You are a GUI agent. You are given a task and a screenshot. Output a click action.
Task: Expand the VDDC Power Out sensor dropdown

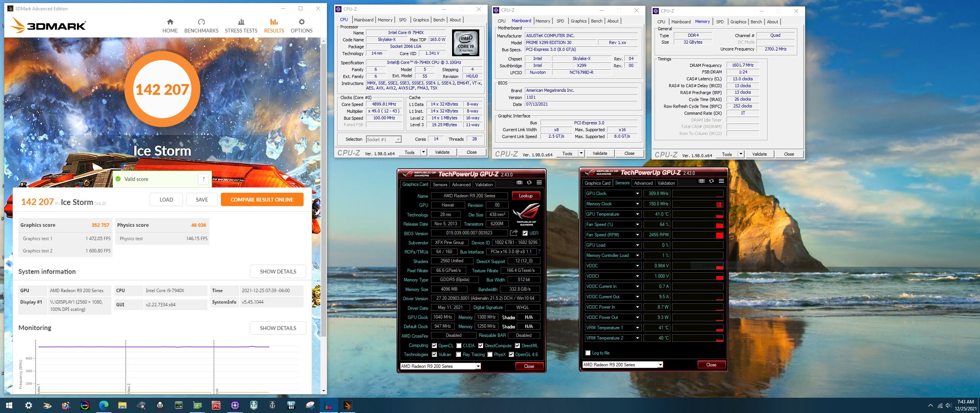(x=637, y=317)
